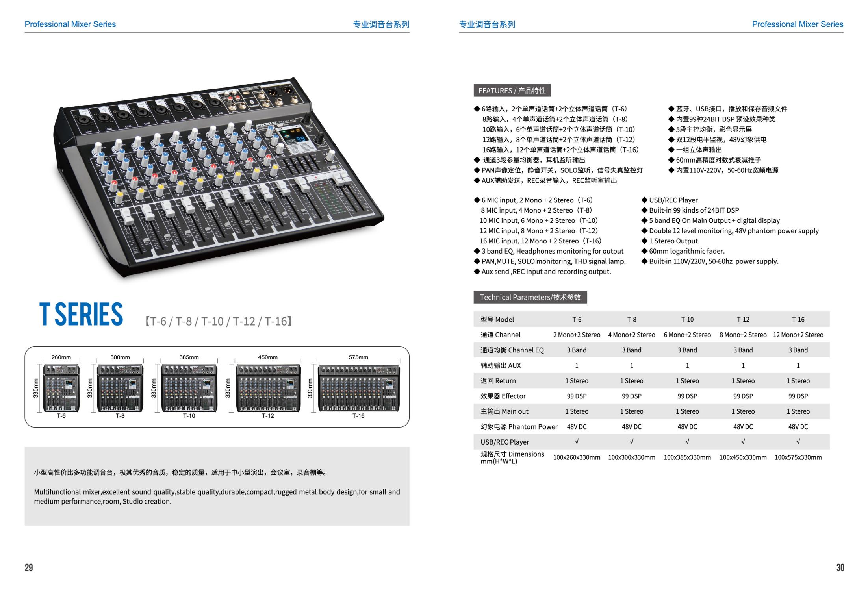Click the model list 【T-6 / T-8 / T-10 / T-12 / T-16】
Image resolution: width=868 pixels, height=589 pixels.
pos(218,321)
